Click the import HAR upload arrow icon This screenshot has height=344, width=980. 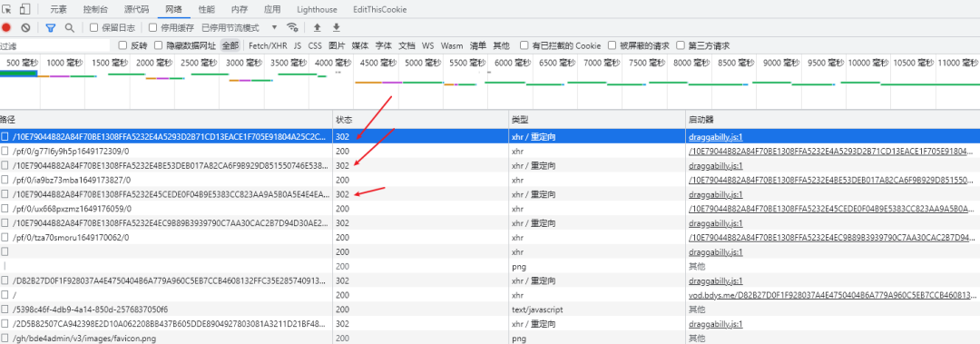coord(317,27)
